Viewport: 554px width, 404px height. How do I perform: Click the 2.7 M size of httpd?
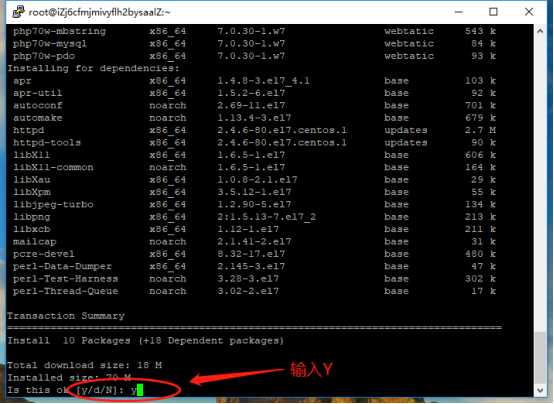(481, 130)
